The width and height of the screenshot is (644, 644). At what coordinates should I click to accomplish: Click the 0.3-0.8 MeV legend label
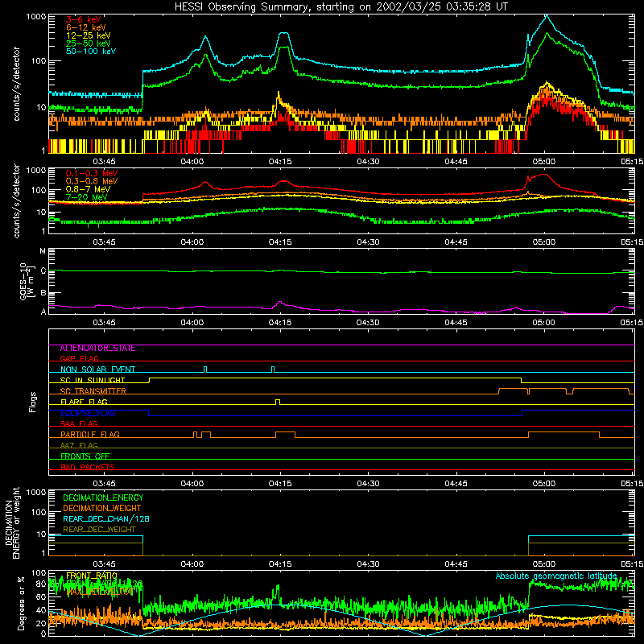click(x=92, y=181)
